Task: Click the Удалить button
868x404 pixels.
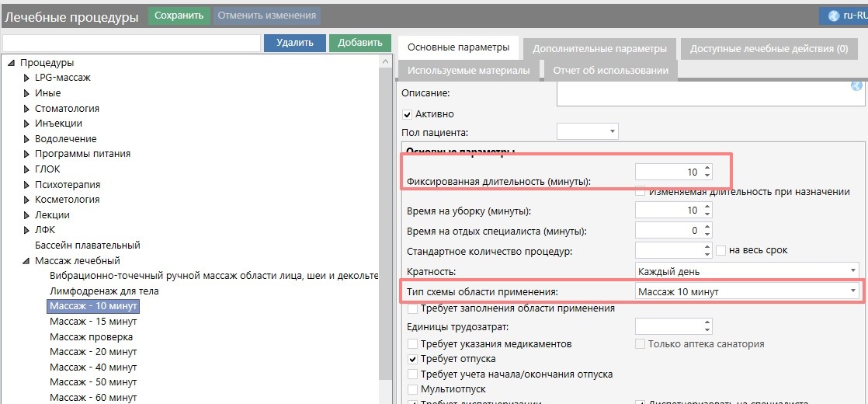Action: tap(294, 43)
